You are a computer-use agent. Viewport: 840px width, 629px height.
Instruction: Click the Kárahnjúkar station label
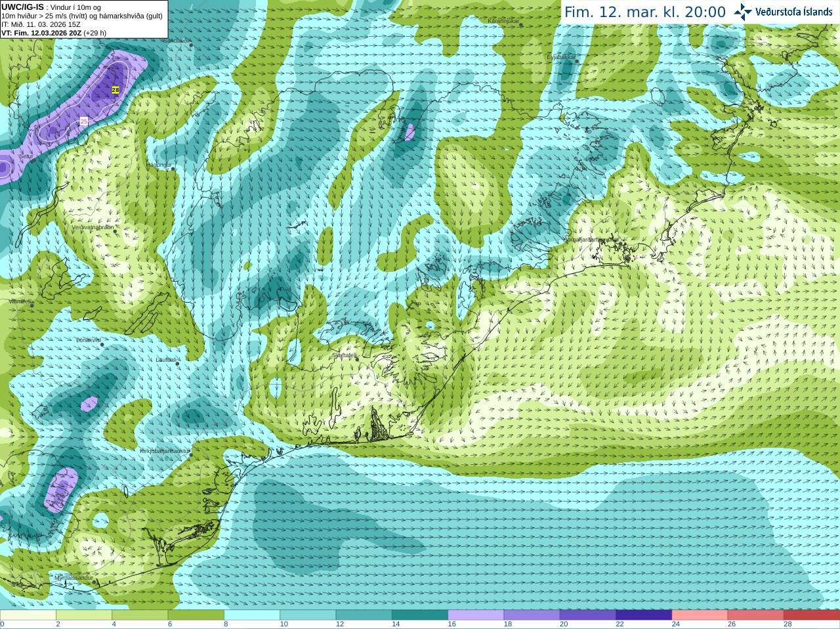(503, 21)
